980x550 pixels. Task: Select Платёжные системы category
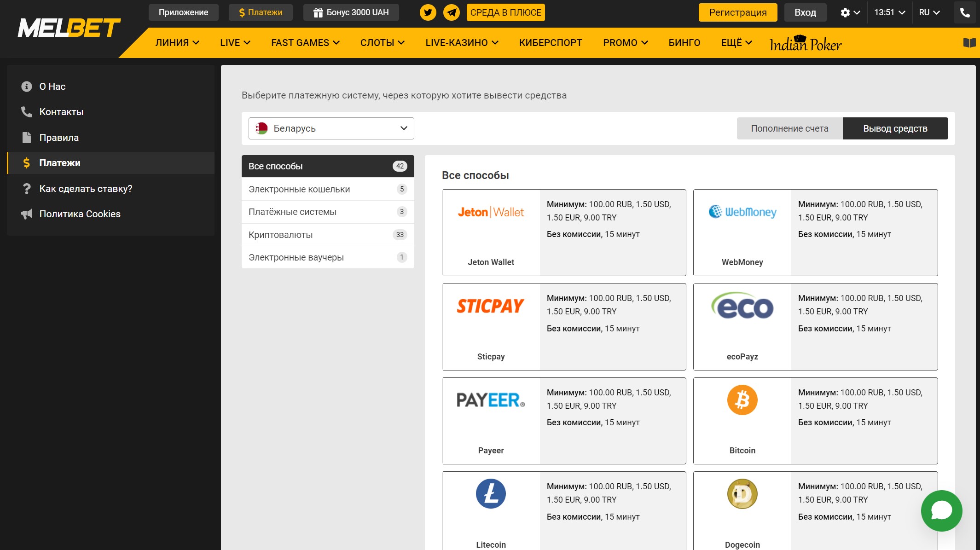pos(328,212)
